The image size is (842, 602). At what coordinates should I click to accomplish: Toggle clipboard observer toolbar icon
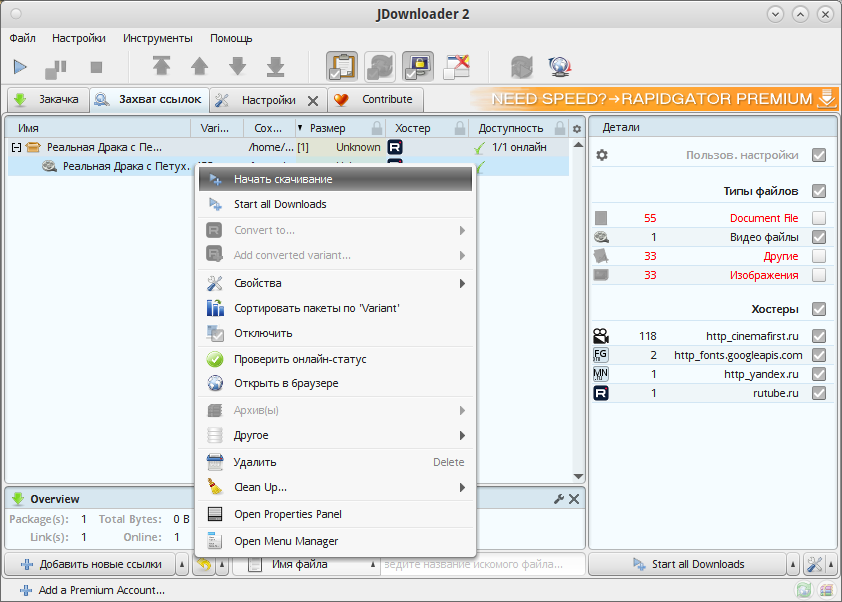click(x=342, y=67)
